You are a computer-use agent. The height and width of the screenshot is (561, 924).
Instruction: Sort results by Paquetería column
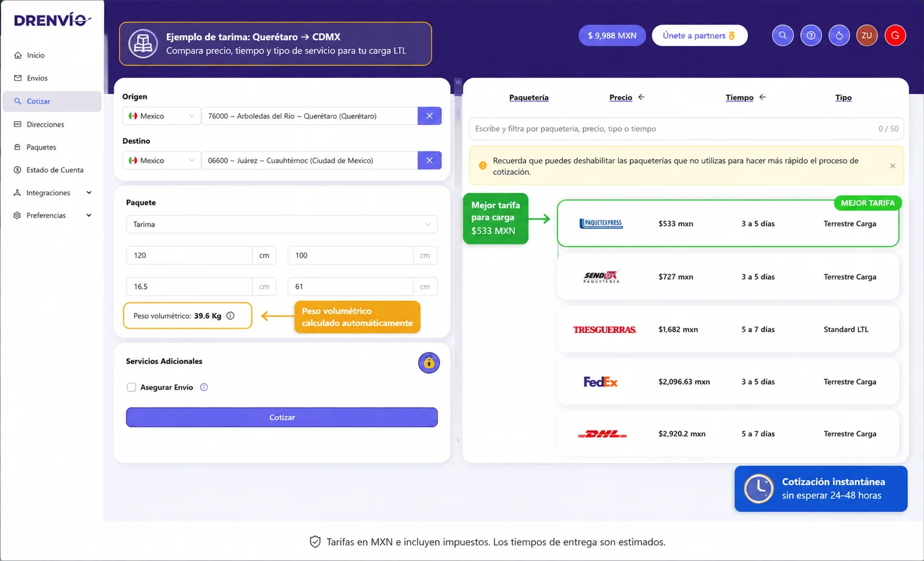[x=529, y=98]
